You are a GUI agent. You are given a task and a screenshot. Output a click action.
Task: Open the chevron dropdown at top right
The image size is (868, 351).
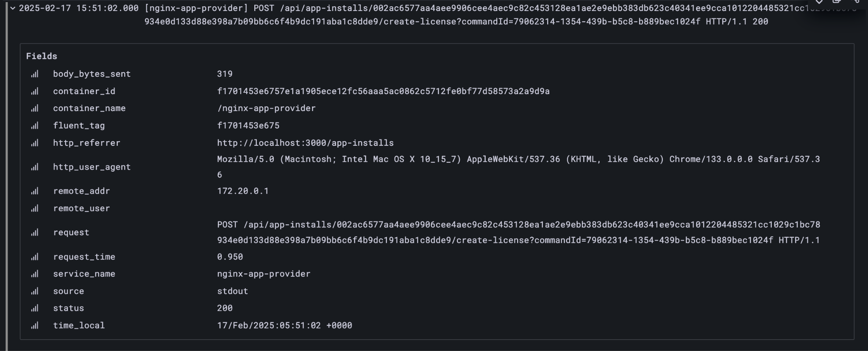click(819, 3)
